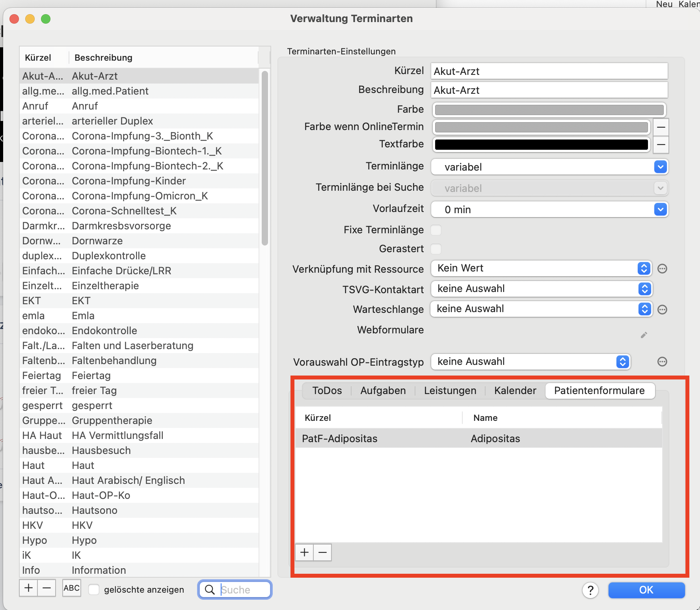Viewport: 700px width, 610px height.
Task: Click the plus icon under the Patientenformulare table
Action: point(304,552)
